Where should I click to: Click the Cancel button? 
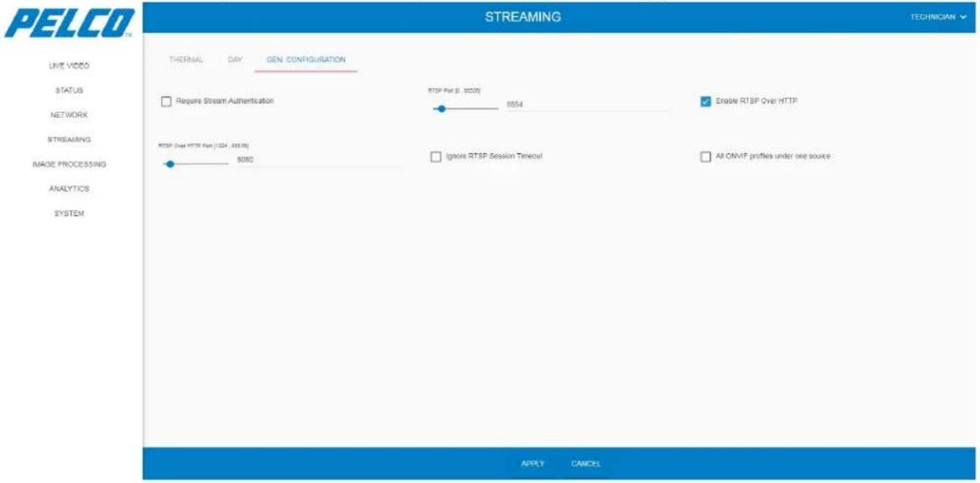point(586,464)
